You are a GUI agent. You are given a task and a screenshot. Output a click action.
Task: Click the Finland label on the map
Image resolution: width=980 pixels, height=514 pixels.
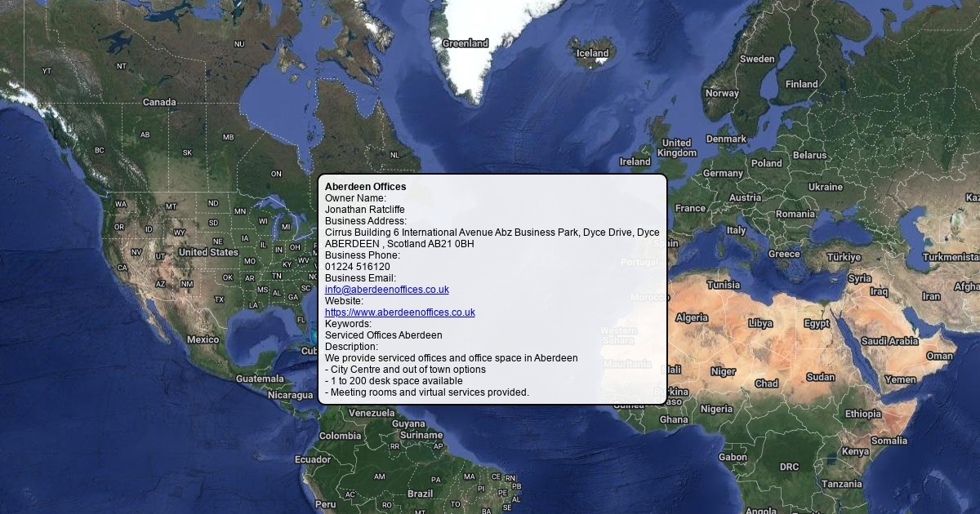tap(801, 84)
